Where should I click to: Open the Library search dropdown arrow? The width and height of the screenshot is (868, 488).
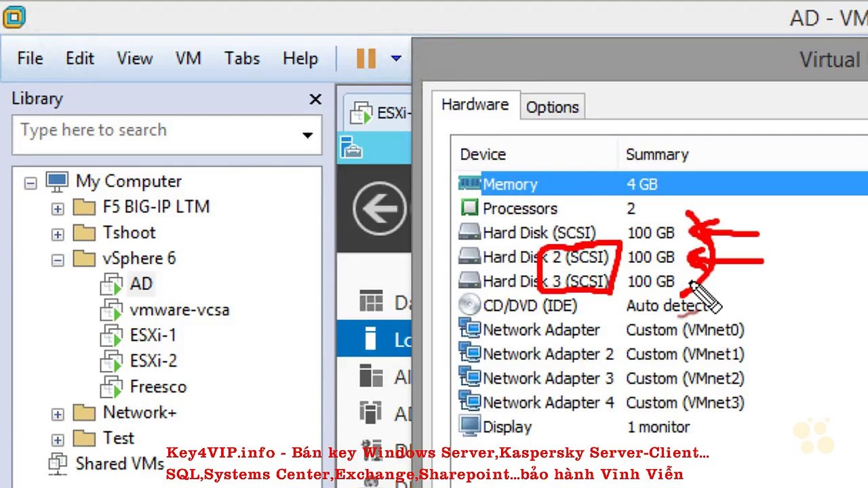click(307, 135)
